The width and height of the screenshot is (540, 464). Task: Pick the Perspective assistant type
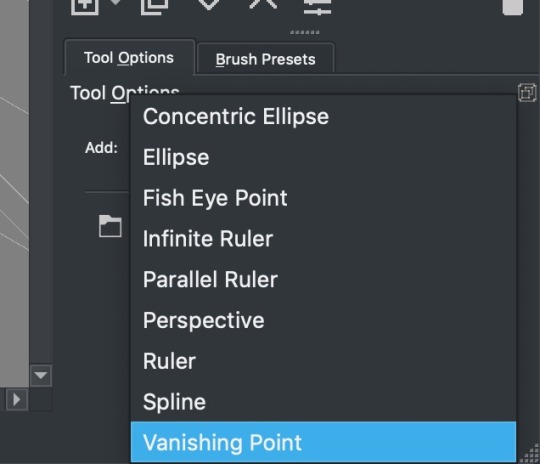tap(323, 320)
